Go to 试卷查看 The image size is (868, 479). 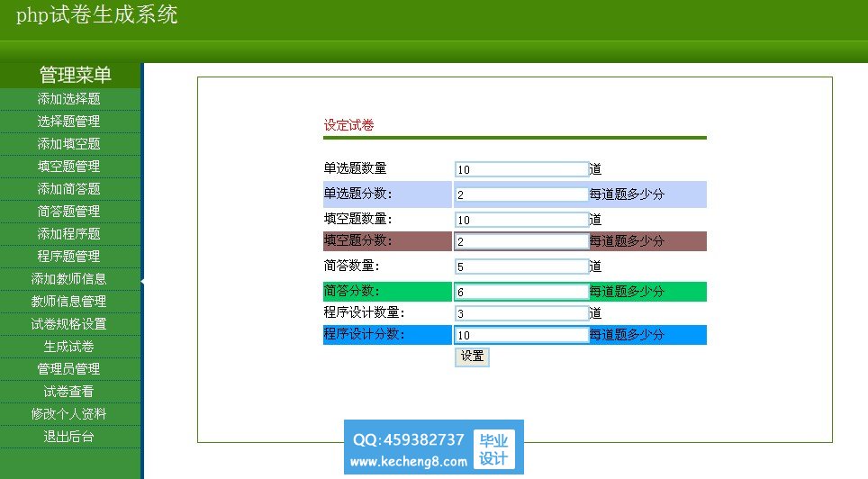[x=68, y=392]
